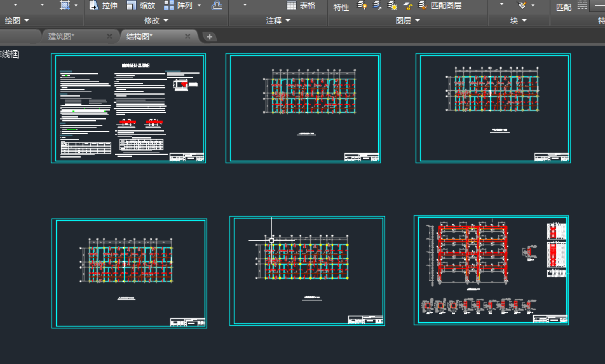605x364 pixels.
Task: Select the Hatch pattern tool icon
Action: point(65,6)
